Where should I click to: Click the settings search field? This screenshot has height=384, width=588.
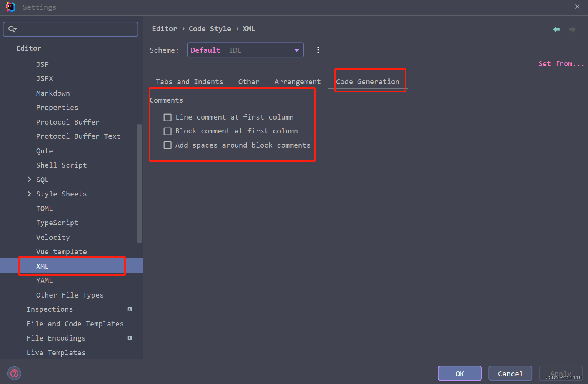71,29
